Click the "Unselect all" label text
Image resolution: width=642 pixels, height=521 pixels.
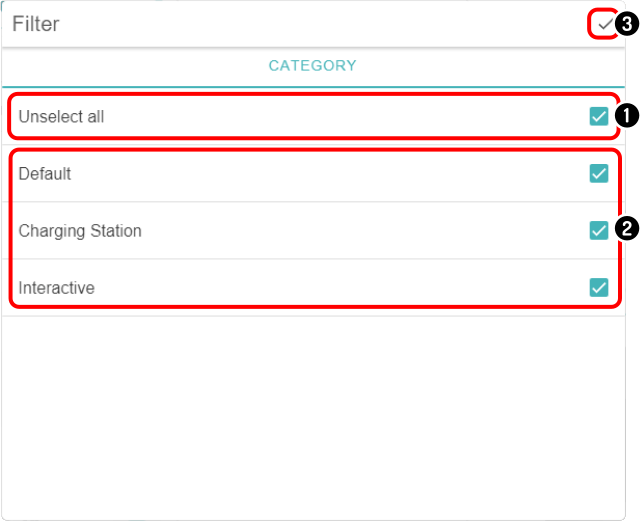point(61,116)
